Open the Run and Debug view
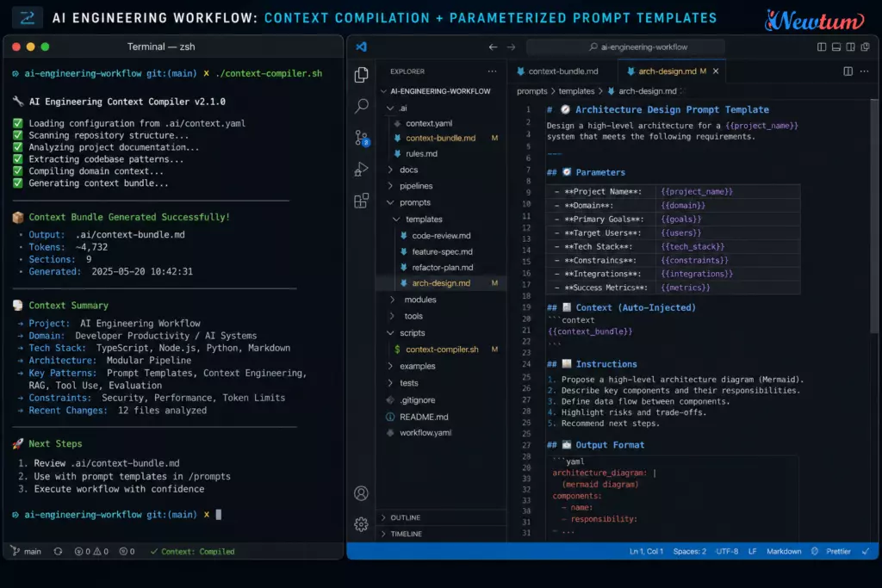Image resolution: width=882 pixels, height=588 pixels. click(x=362, y=170)
